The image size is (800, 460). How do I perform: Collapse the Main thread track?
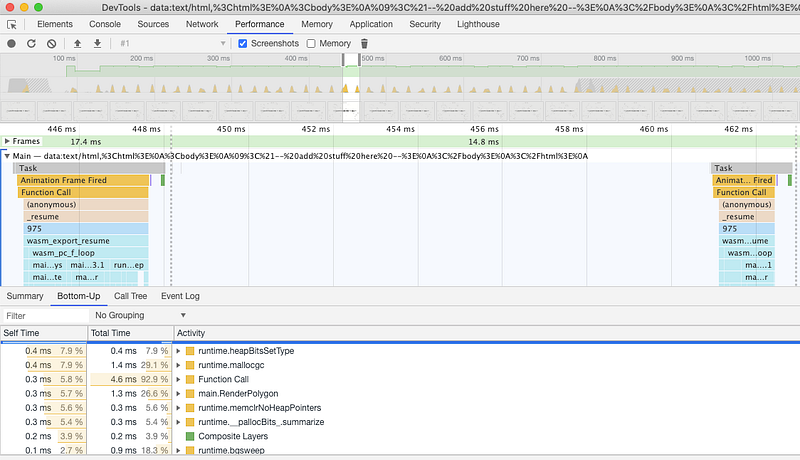[x=7, y=156]
